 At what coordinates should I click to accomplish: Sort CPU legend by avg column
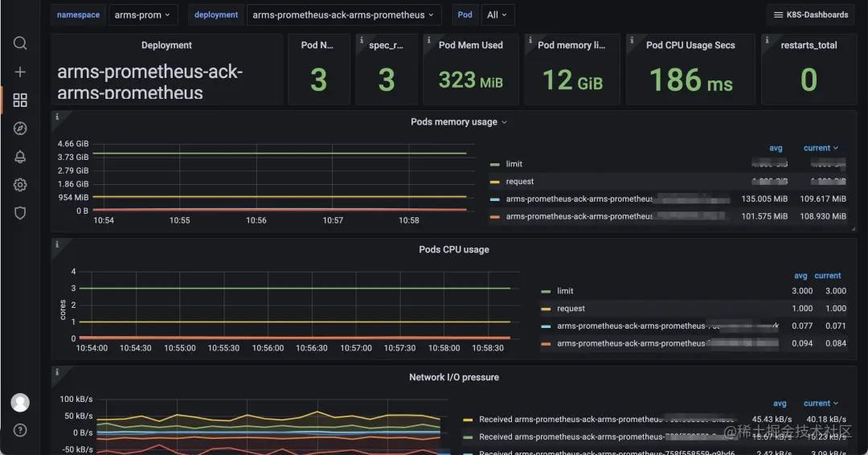click(800, 275)
